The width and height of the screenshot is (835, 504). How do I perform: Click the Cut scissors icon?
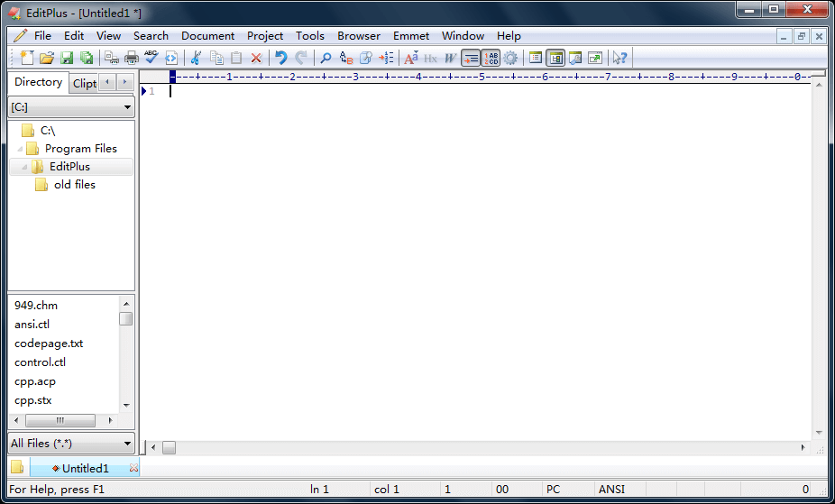coord(196,58)
